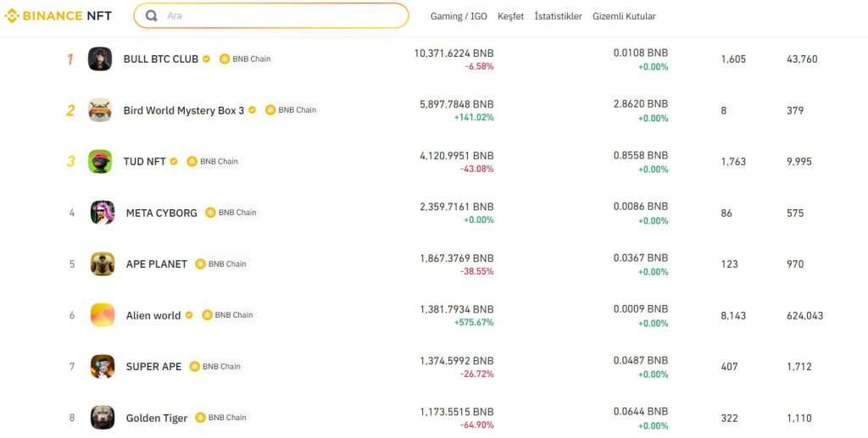
Task: Click BNB Chain tag beside TUD NFT
Action: click(x=213, y=162)
